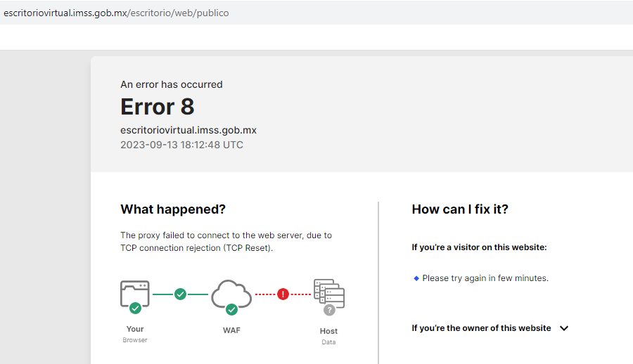Image resolution: width=633 pixels, height=364 pixels.
Task: Expand "If you're the owner of this website" chevron
Action: tap(564, 328)
